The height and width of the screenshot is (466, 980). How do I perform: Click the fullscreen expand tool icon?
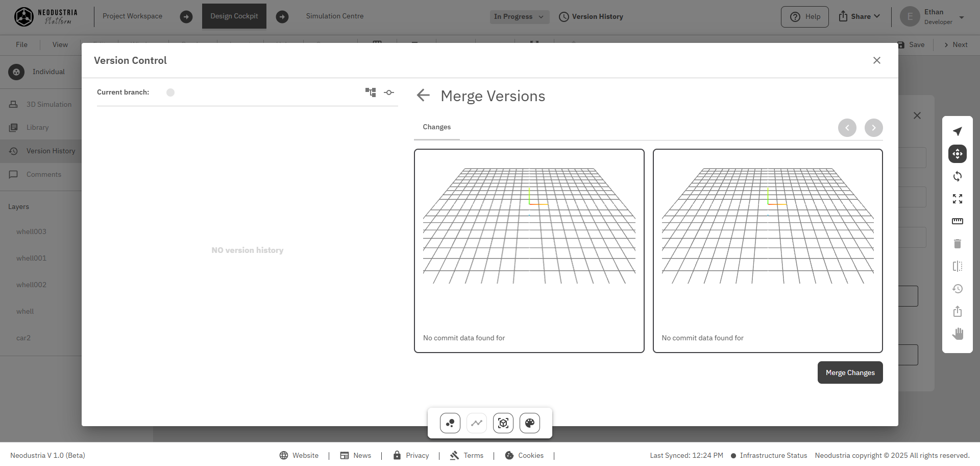click(957, 199)
